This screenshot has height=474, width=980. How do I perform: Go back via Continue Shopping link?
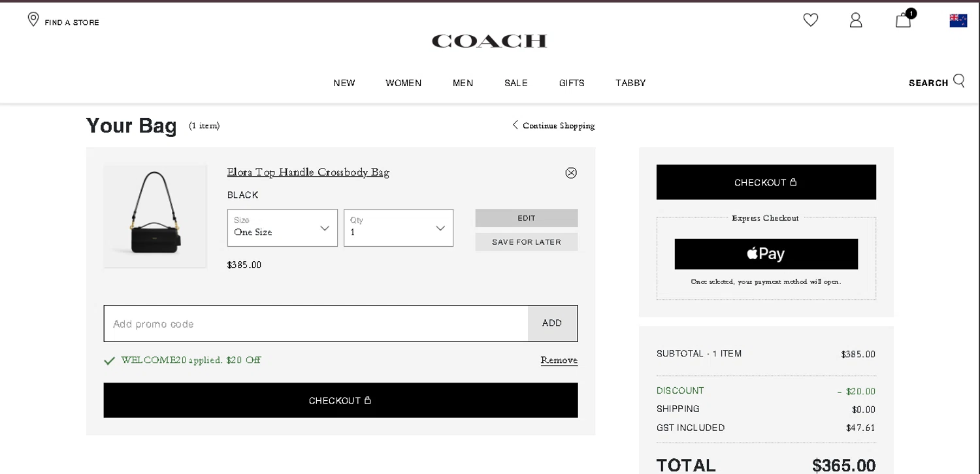tap(554, 125)
